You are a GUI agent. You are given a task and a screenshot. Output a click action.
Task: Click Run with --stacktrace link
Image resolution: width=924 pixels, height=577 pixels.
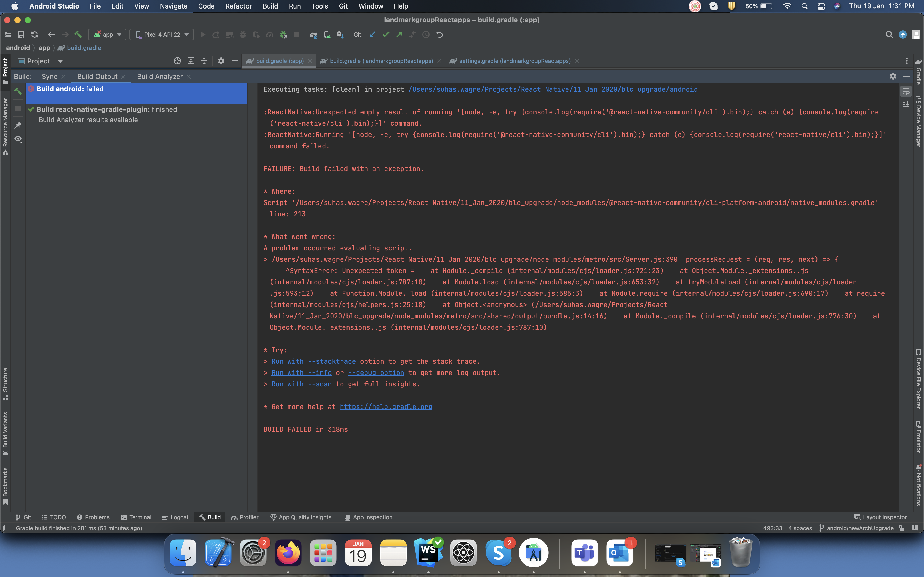[313, 361]
